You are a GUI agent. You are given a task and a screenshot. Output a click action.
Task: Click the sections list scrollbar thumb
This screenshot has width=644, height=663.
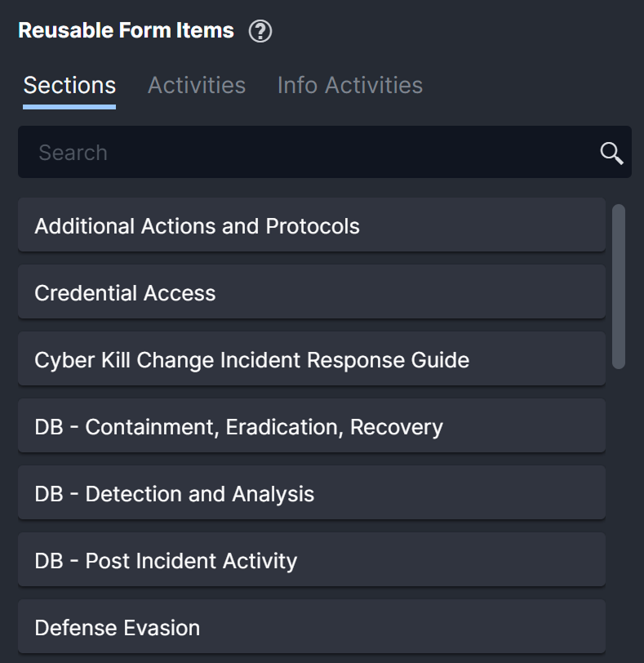pyautogui.click(x=619, y=286)
